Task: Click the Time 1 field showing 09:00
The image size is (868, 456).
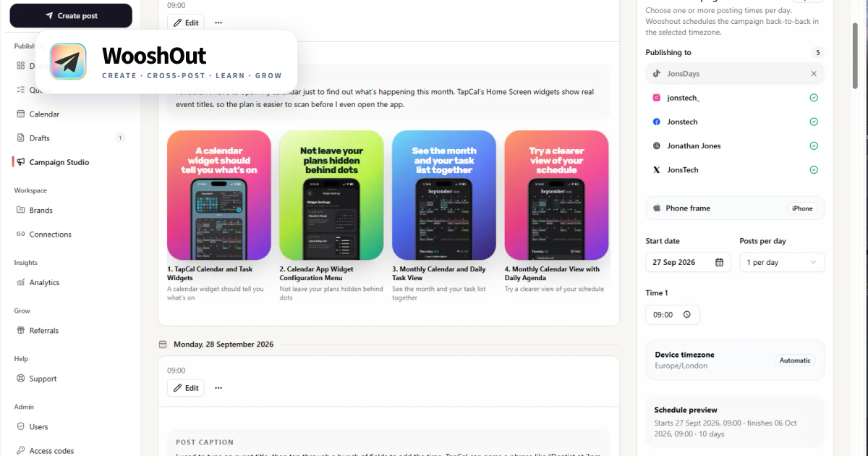Action: pyautogui.click(x=673, y=315)
